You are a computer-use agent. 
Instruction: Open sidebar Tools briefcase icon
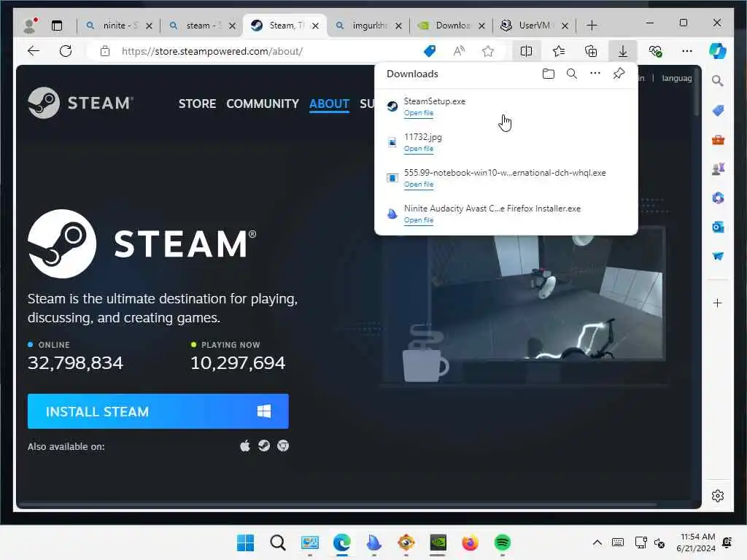(x=718, y=139)
